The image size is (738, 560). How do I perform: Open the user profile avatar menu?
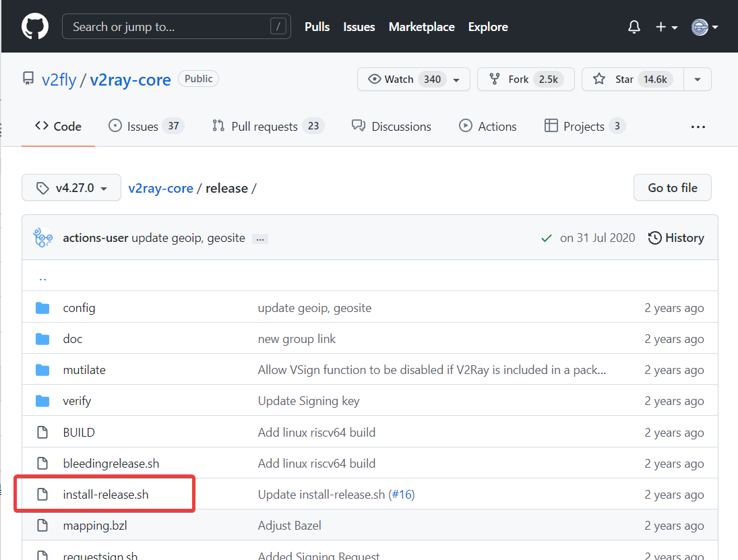coord(704,27)
